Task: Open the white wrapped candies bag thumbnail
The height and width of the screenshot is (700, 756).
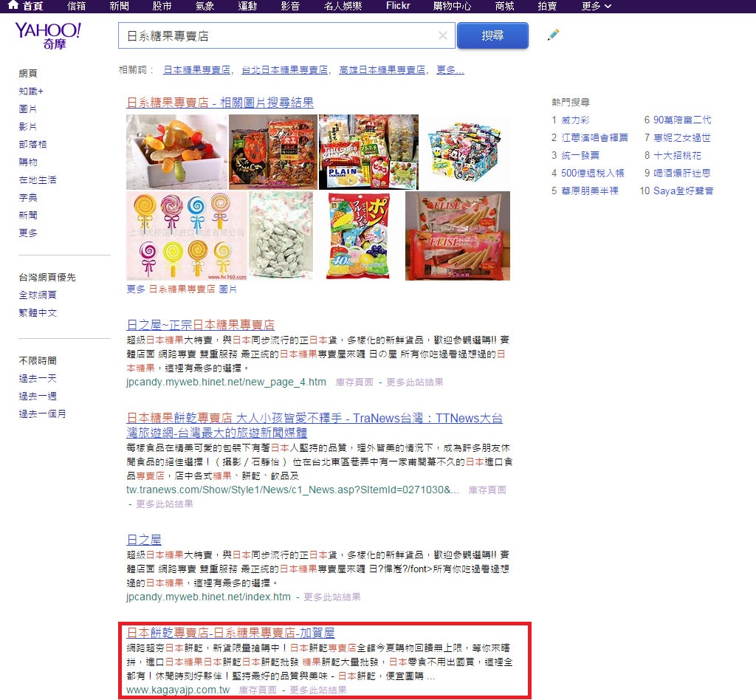Action: pos(281,236)
